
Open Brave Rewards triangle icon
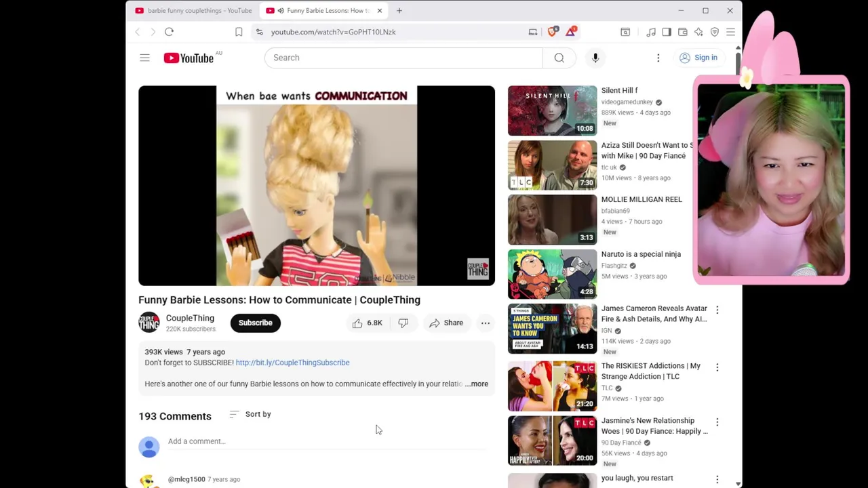[x=572, y=31]
